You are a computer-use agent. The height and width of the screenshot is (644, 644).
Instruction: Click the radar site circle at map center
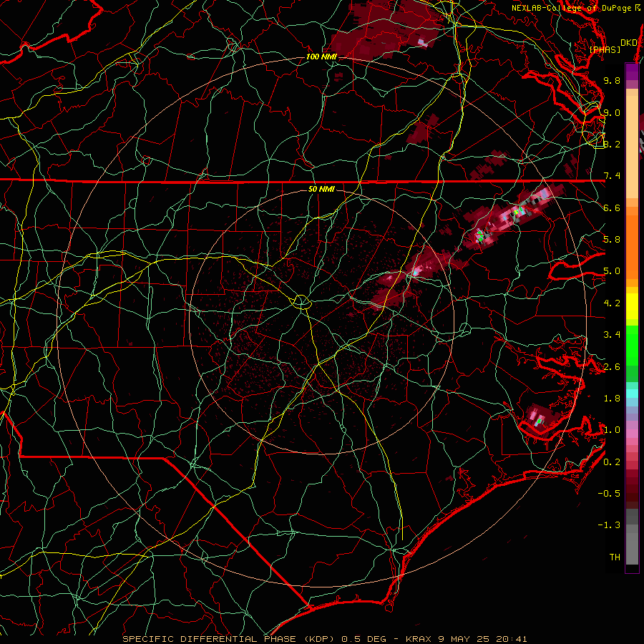tap(301, 302)
